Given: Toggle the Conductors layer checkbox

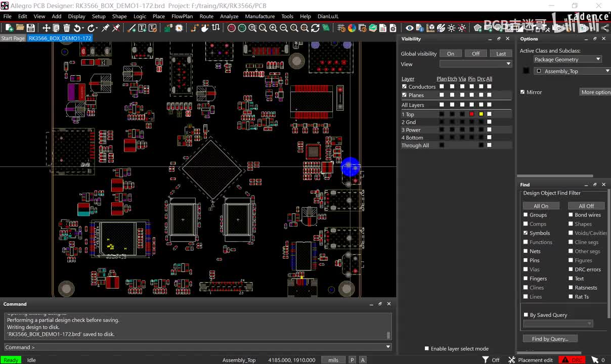Looking at the screenshot, I should [404, 86].
